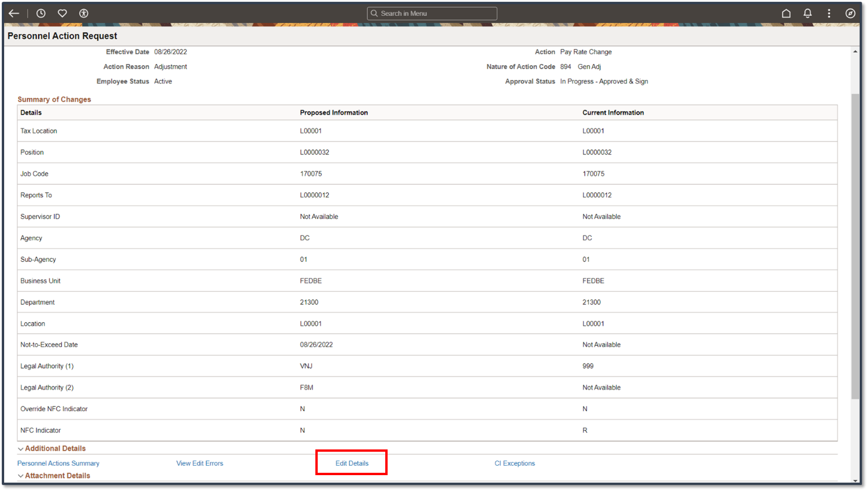The width and height of the screenshot is (868, 491).
Task: Click the Position row label
Action: click(32, 153)
